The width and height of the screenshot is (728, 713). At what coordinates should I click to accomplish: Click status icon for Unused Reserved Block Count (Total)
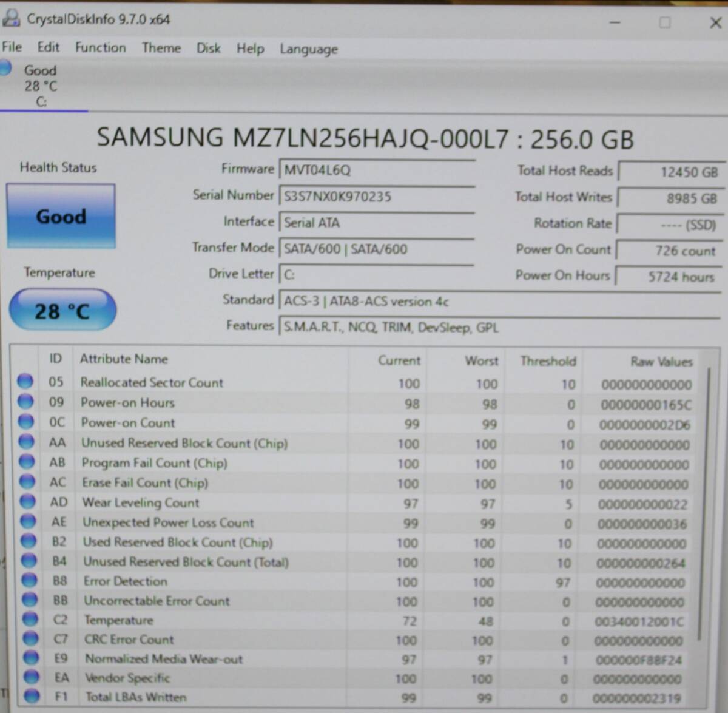[x=29, y=560]
